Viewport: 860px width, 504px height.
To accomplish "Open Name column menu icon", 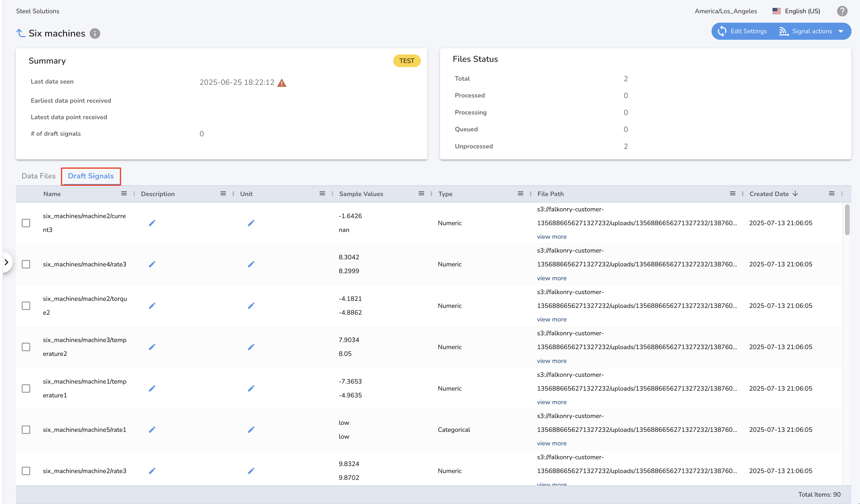I will coord(124,193).
